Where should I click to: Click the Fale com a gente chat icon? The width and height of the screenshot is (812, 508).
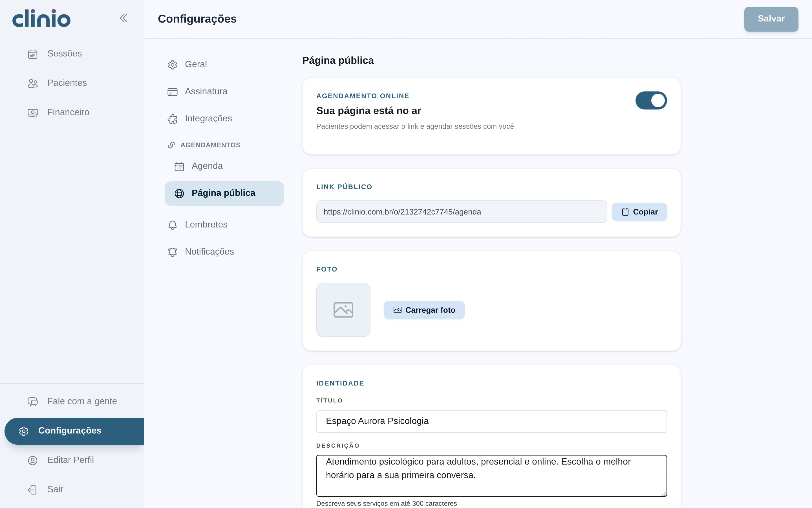tap(32, 402)
